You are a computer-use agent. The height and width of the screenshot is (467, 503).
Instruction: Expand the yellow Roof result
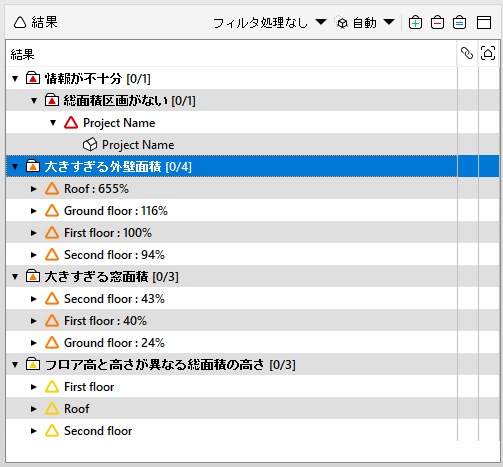[33, 409]
